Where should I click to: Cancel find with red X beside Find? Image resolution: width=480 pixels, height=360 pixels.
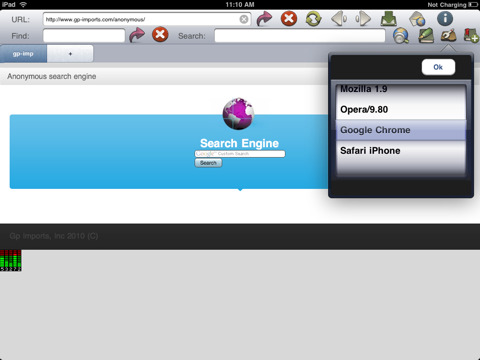pos(160,35)
